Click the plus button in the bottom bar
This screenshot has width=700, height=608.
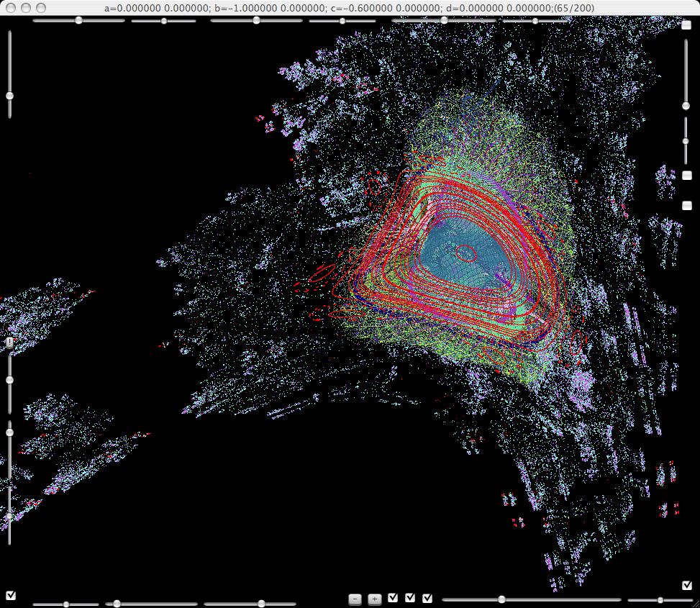tap(375, 599)
